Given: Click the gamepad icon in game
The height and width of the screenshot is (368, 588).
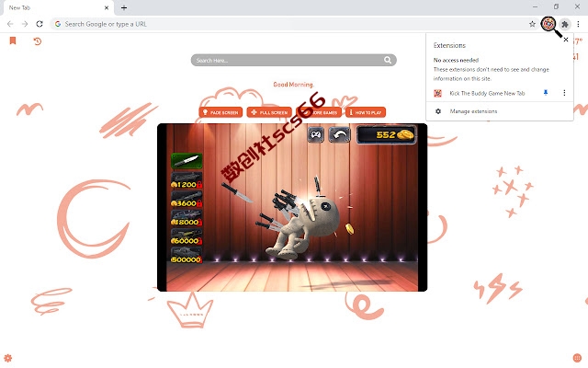Looking at the screenshot, I should click(316, 135).
